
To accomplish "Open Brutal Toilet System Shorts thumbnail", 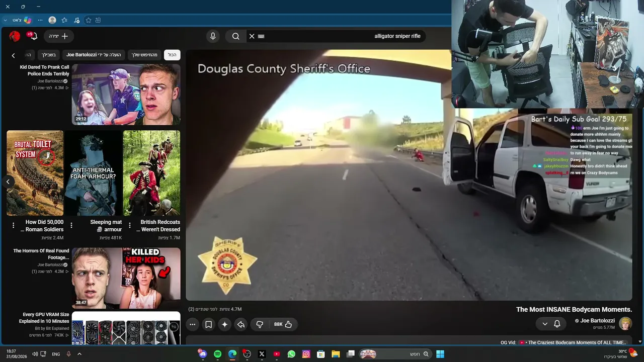I will coord(35,173).
